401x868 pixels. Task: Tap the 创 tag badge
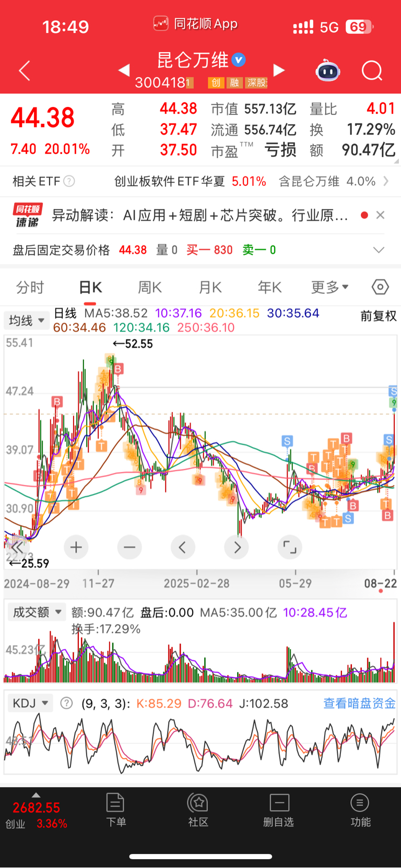tap(216, 82)
